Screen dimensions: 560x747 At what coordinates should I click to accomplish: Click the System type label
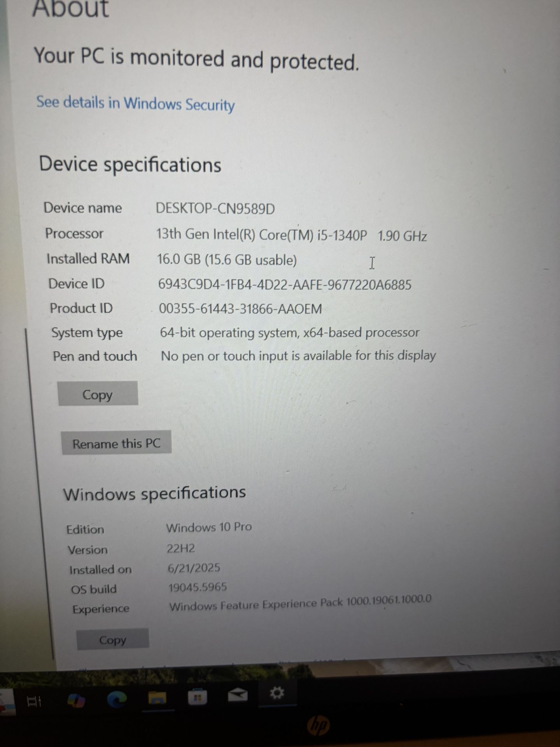tap(87, 333)
